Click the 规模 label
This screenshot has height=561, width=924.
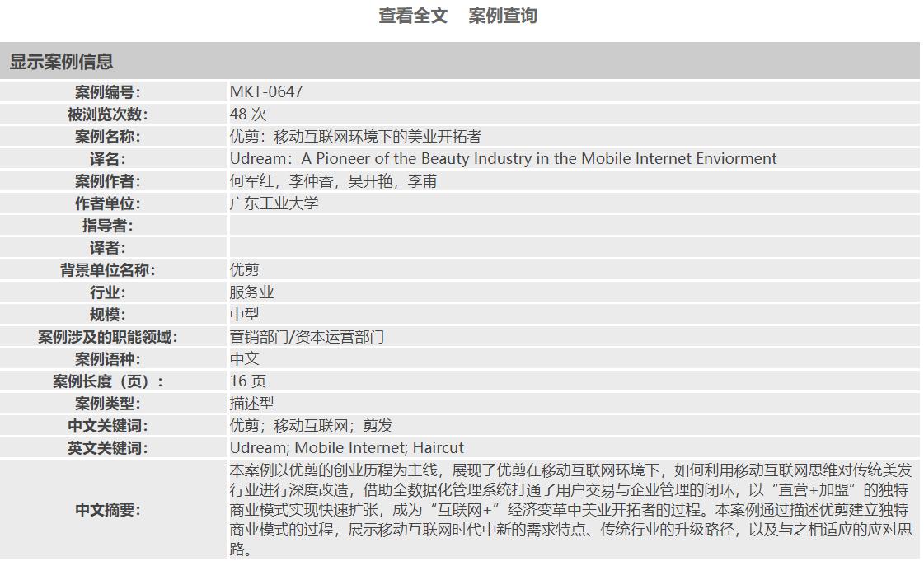[x=107, y=315]
